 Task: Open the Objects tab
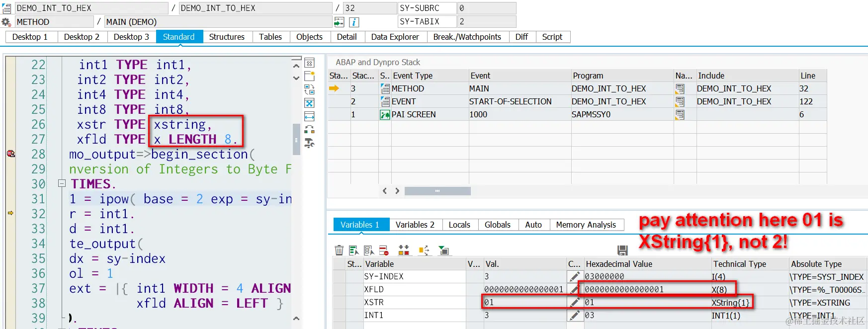309,37
